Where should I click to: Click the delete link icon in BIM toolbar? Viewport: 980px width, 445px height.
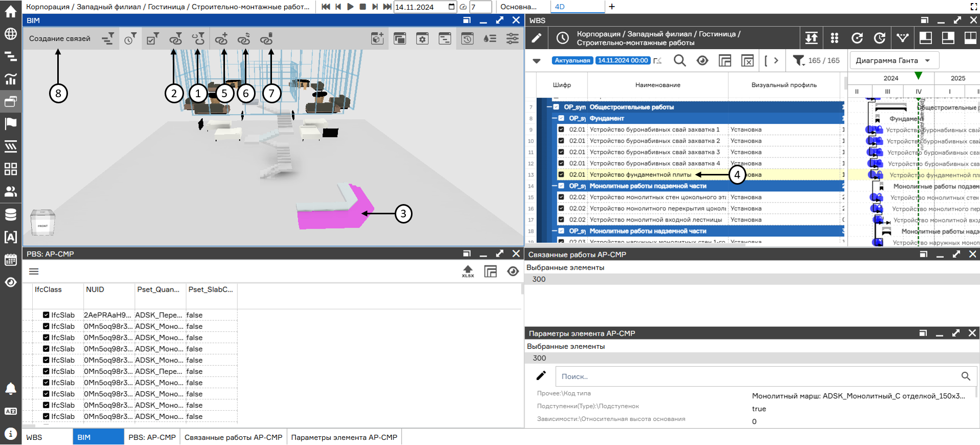tap(267, 39)
